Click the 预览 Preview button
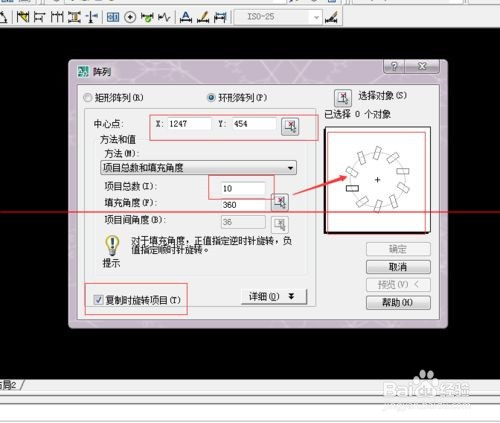Screen dimensions: 500x423 [398, 285]
